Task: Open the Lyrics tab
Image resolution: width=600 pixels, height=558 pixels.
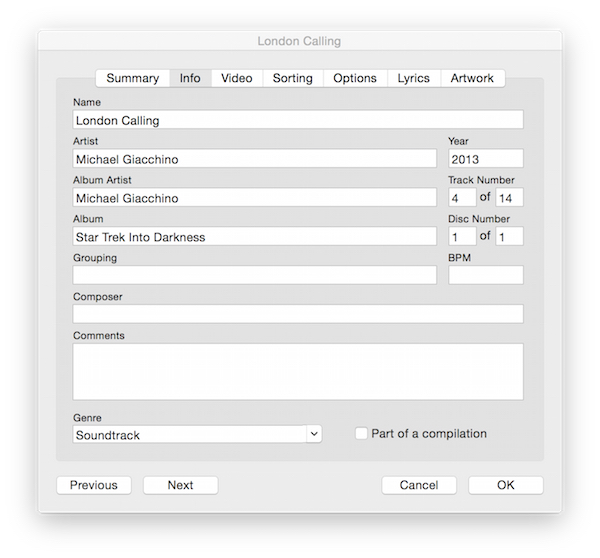Action: (x=414, y=78)
